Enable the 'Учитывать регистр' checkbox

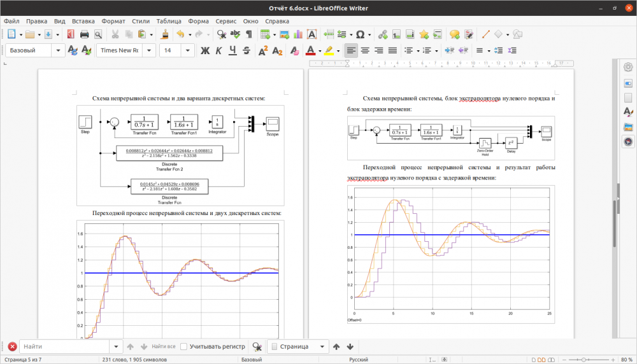pos(184,347)
